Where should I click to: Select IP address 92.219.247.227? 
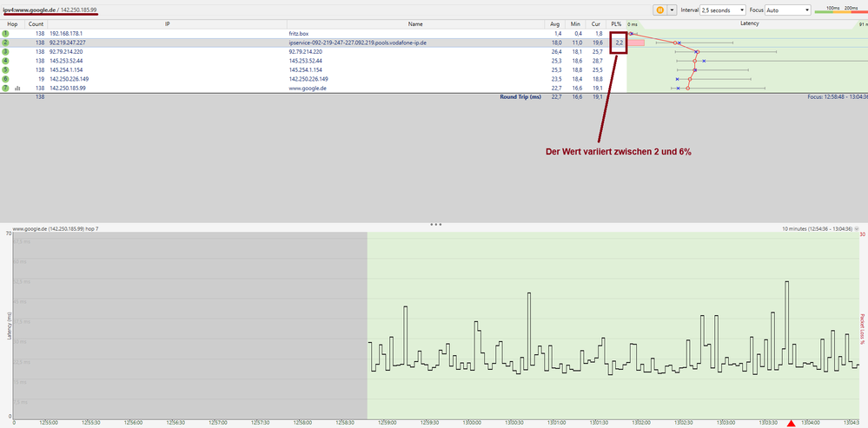pos(68,43)
